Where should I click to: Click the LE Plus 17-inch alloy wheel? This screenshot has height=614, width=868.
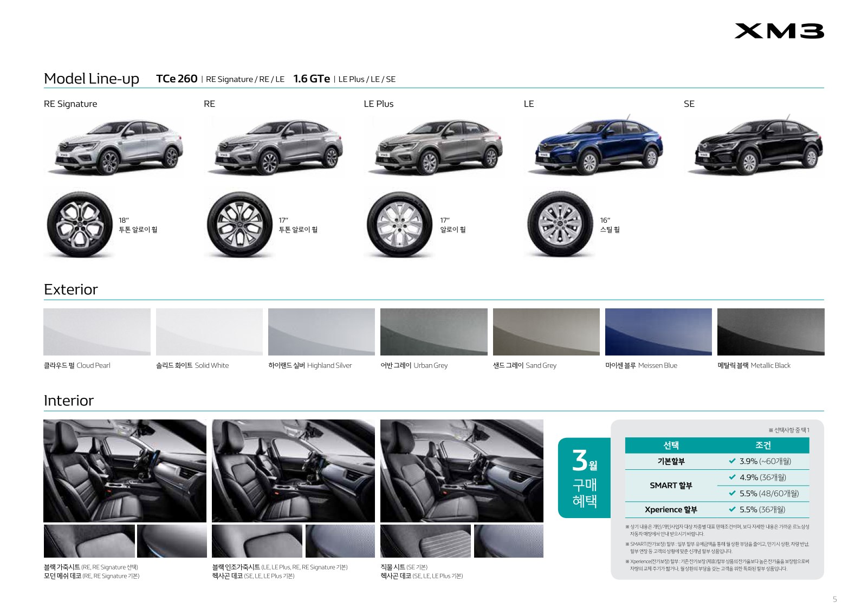pos(399,224)
